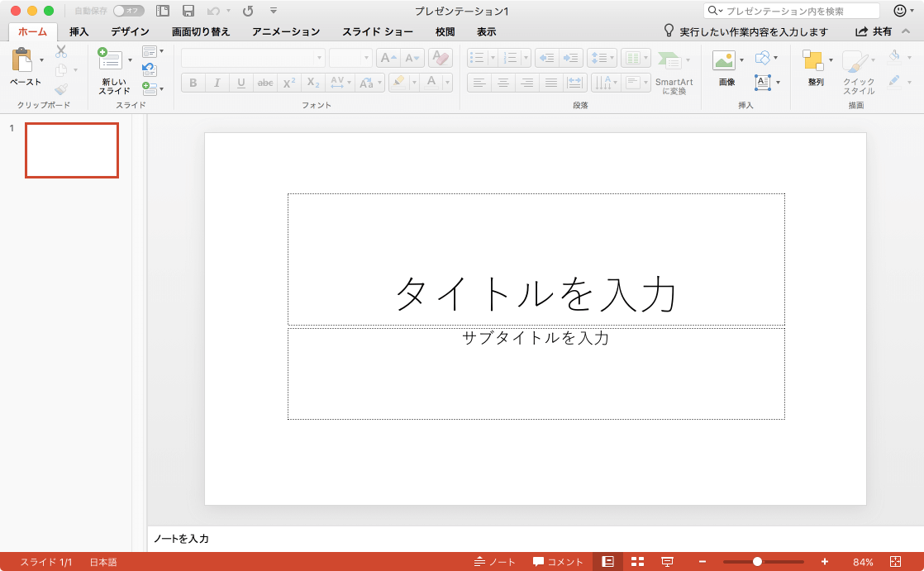Switch to slide sorter grid view
Image resolution: width=924 pixels, height=571 pixels.
[637, 562]
